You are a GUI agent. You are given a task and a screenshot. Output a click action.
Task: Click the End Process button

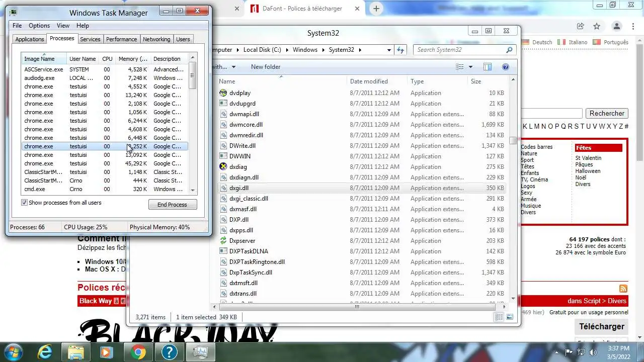(172, 205)
